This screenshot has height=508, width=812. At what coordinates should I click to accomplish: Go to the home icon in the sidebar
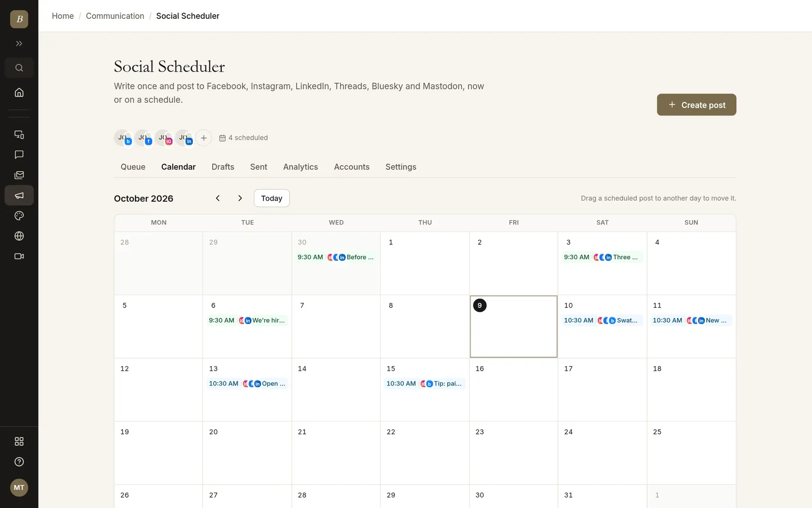click(19, 92)
